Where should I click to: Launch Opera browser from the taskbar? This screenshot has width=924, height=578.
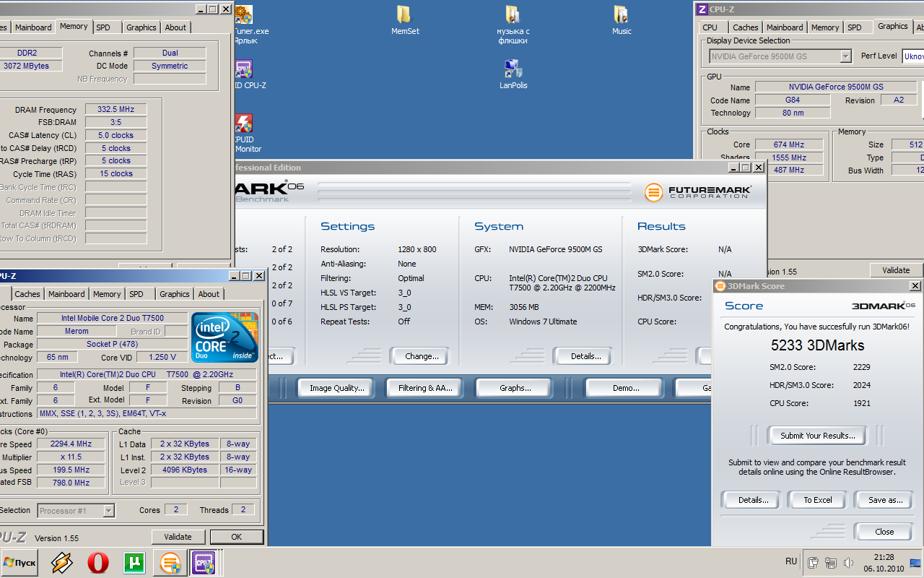(98, 562)
